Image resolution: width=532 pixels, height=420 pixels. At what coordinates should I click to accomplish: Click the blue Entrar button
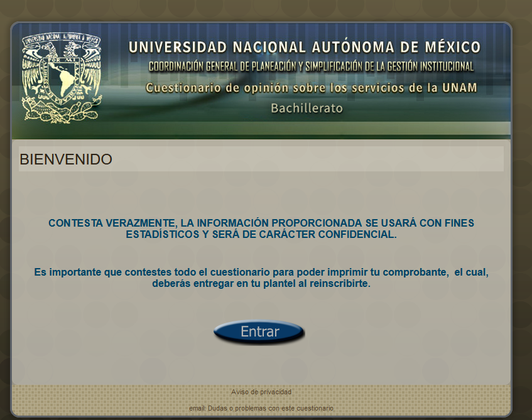(x=259, y=332)
